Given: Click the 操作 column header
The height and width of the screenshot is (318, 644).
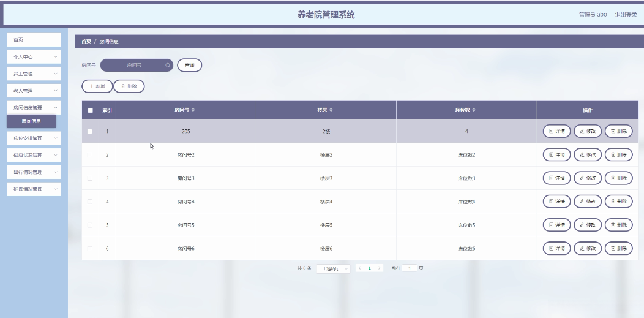Looking at the screenshot, I should (588, 110).
